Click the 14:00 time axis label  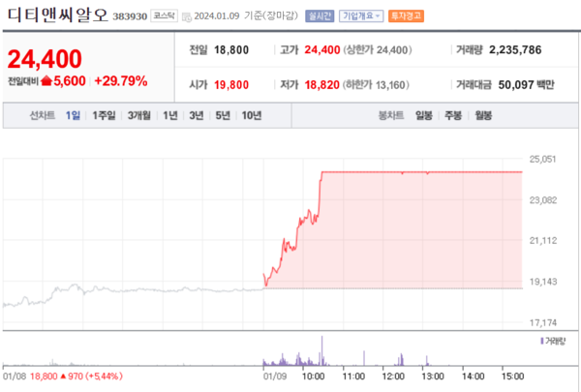(x=474, y=377)
